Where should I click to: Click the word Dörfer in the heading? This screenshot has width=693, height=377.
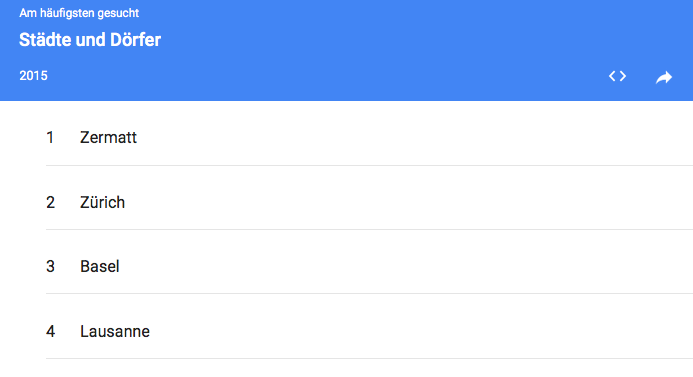pyautogui.click(x=135, y=40)
